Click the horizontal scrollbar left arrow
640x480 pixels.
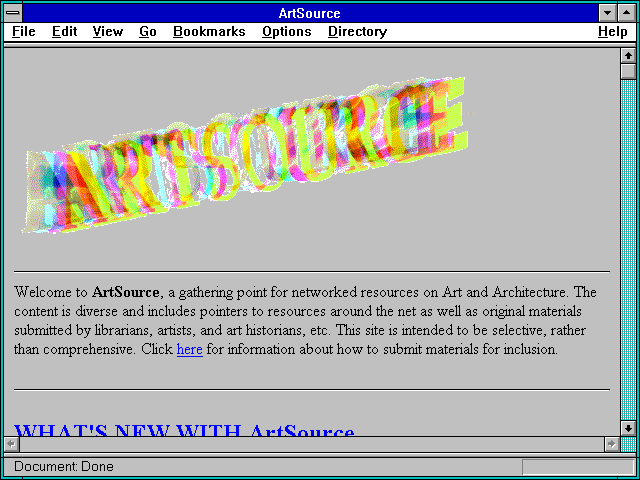11,444
